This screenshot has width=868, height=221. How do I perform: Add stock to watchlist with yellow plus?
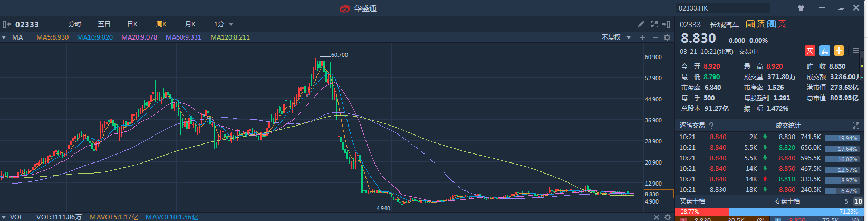pyautogui.click(x=839, y=51)
